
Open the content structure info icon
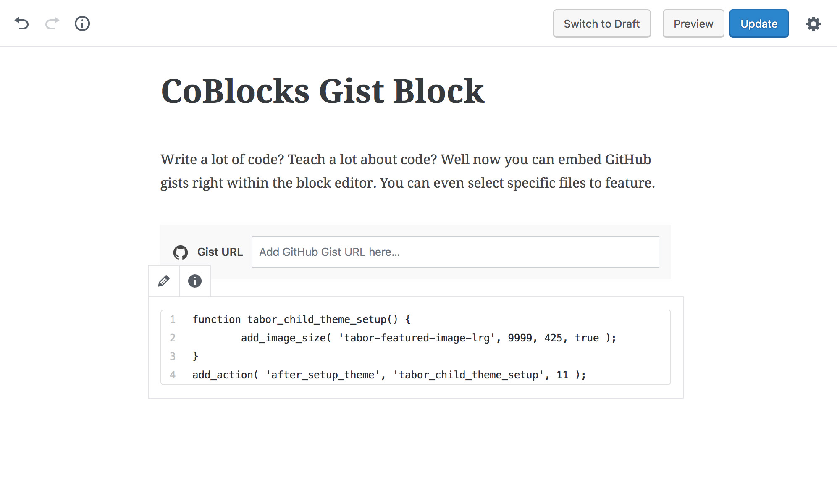(82, 24)
